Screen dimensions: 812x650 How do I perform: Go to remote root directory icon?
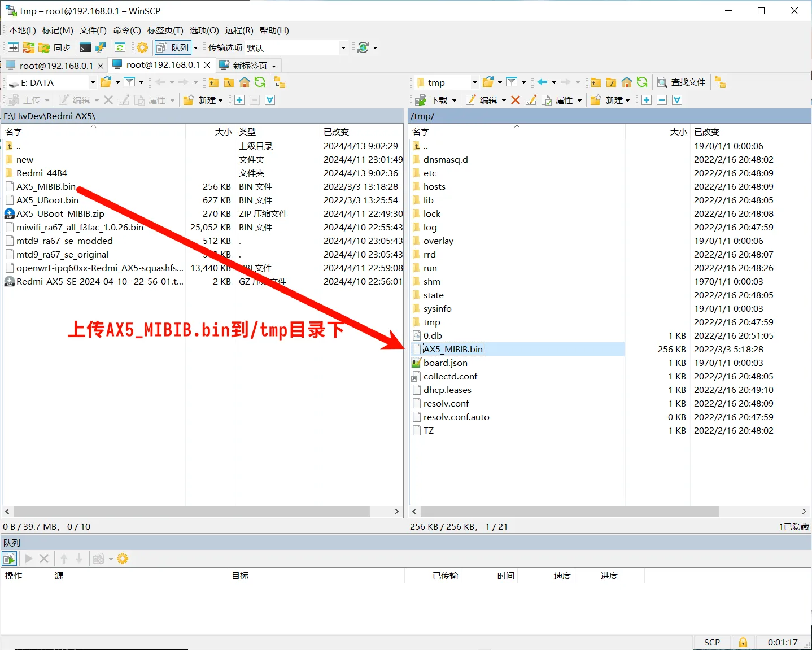611,82
